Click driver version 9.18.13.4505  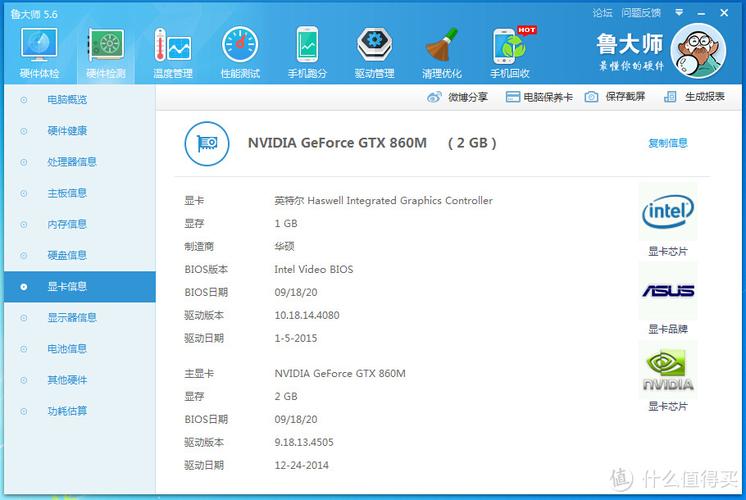[x=304, y=442]
